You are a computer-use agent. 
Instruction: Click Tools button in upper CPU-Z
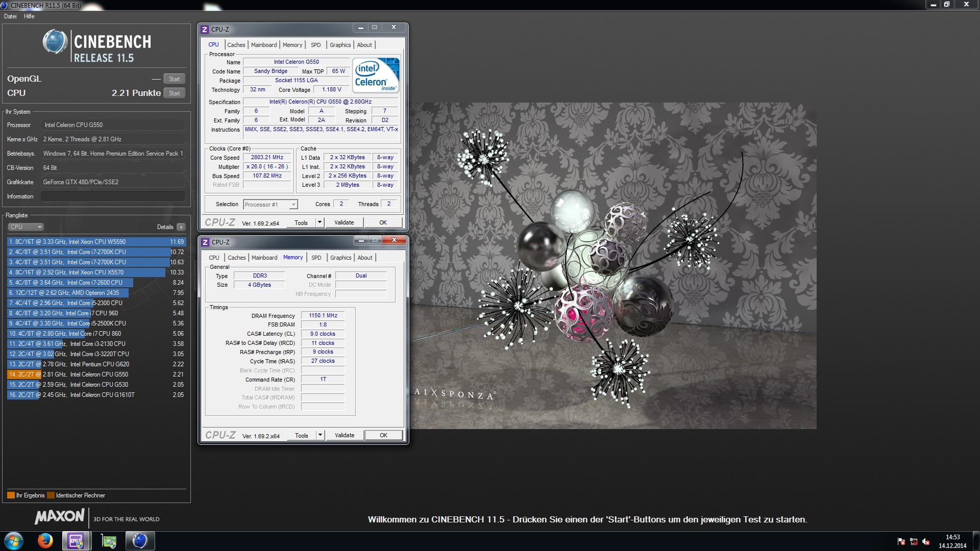pos(301,222)
